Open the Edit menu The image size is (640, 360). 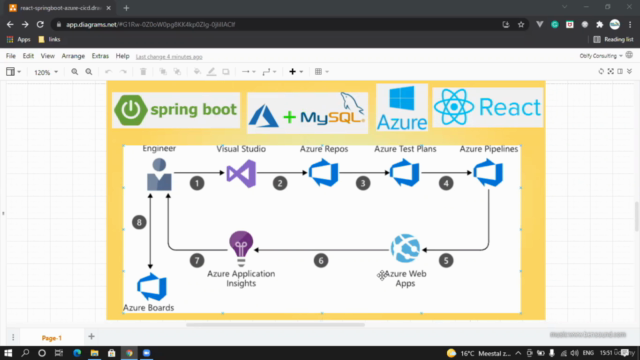28,56
